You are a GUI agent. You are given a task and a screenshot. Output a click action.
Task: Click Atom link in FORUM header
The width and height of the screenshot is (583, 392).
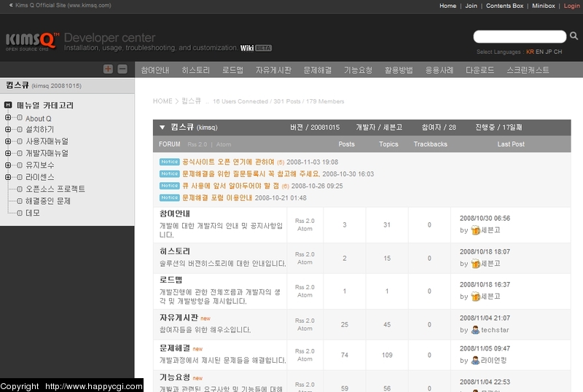[224, 144]
